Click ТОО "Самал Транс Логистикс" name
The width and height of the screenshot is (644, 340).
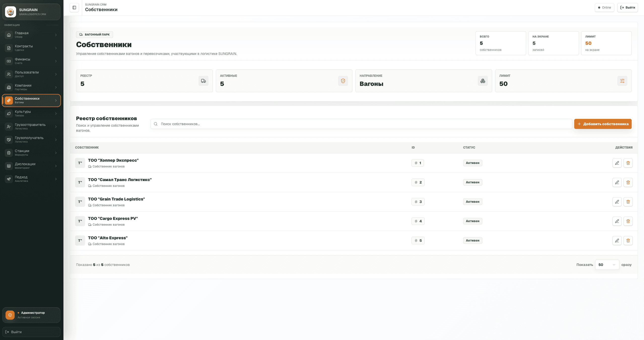point(120,180)
